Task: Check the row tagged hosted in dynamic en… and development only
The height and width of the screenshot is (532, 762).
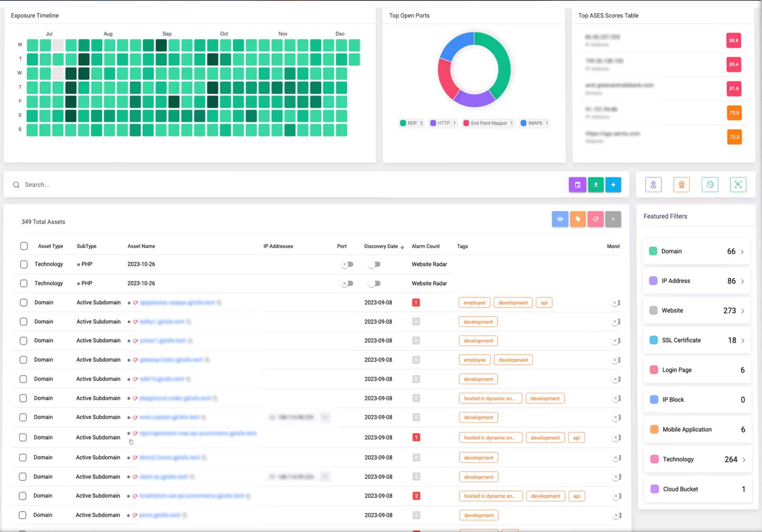Action: (x=23, y=398)
